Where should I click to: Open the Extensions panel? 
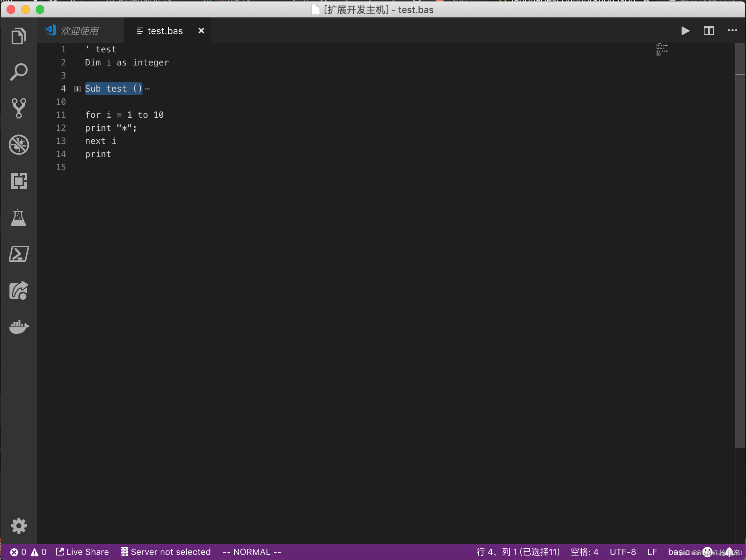[x=19, y=181]
